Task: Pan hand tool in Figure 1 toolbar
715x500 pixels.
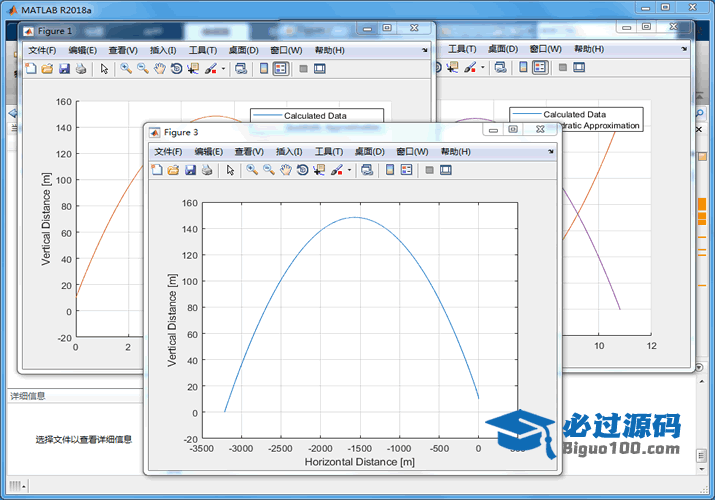Action: click(160, 69)
